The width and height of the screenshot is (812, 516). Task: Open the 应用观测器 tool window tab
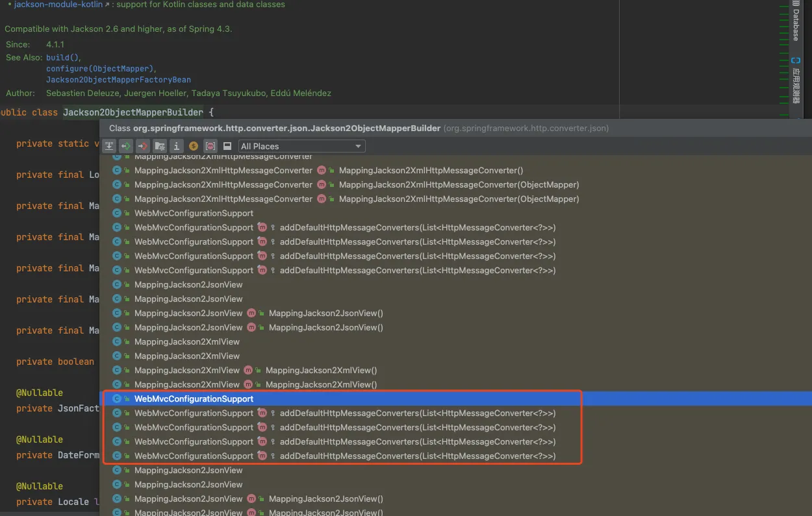coord(795,86)
